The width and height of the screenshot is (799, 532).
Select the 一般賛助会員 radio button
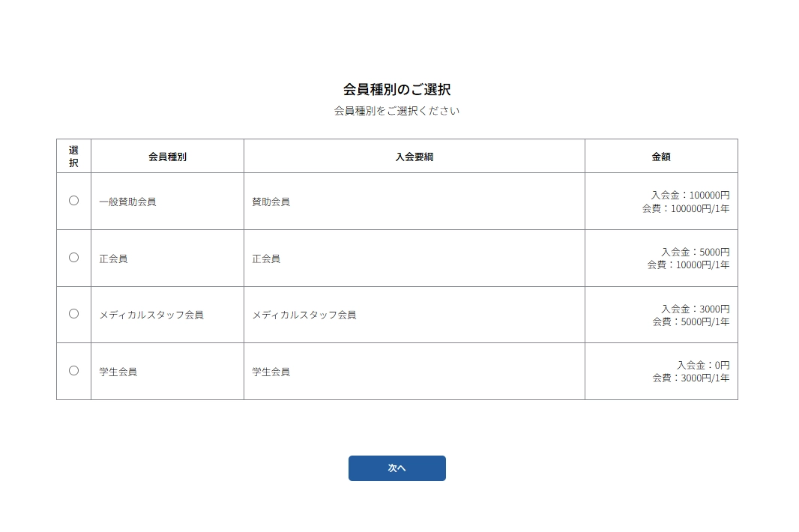point(73,200)
